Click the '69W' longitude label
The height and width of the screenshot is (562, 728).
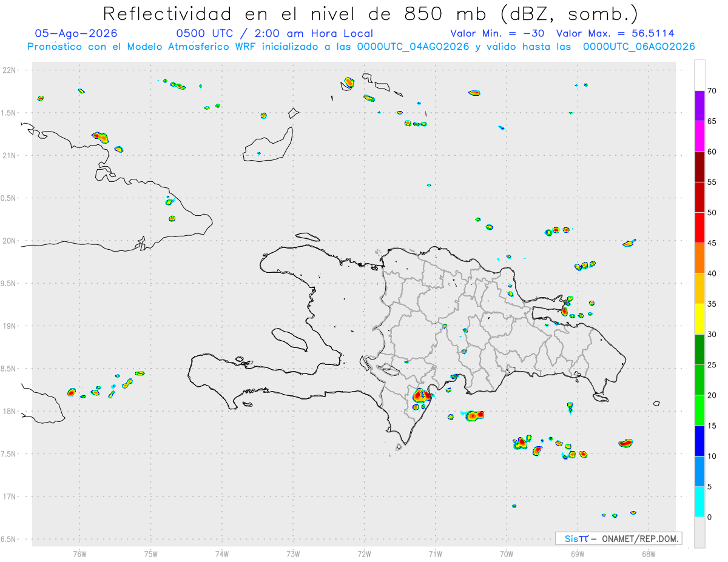[577, 554]
